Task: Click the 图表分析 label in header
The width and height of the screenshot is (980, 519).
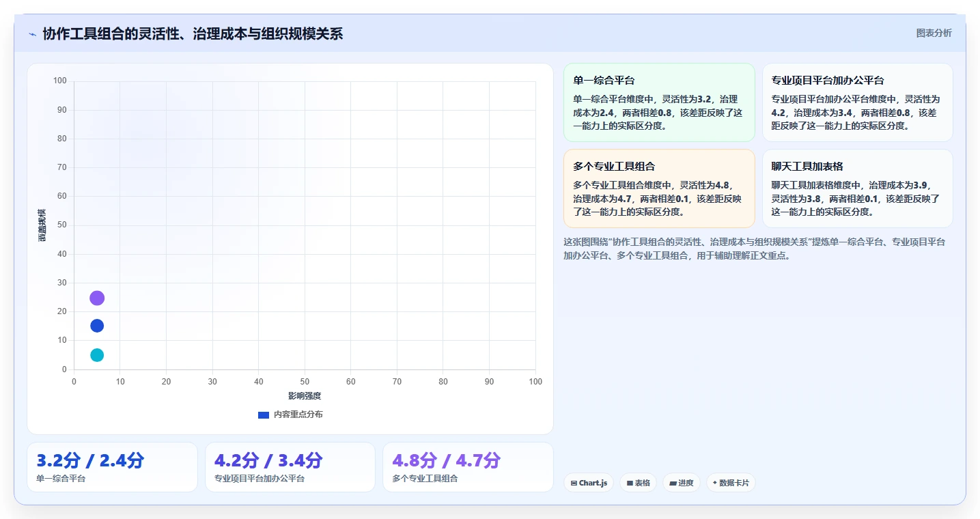Action: coord(934,33)
